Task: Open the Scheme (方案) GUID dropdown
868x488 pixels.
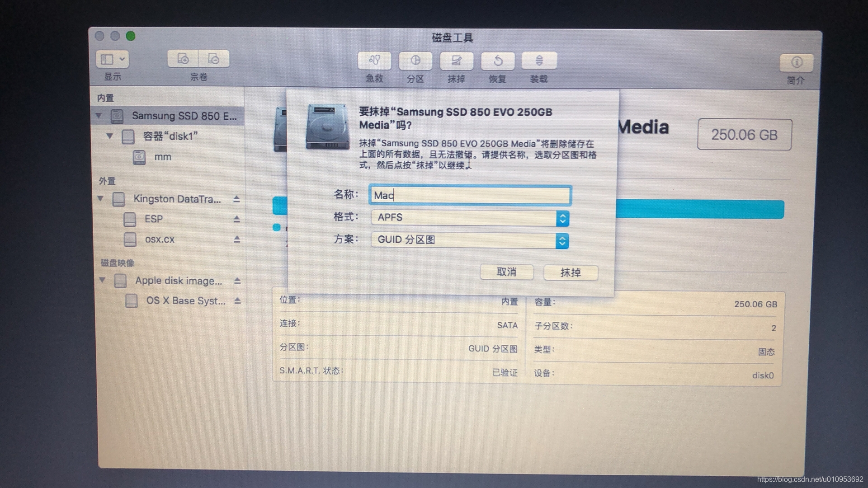Action: click(470, 240)
